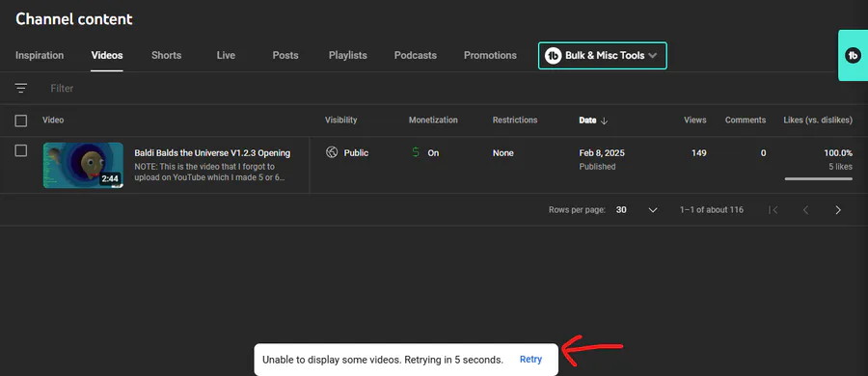Click the None restrictions cell
868x376 pixels.
pos(502,153)
